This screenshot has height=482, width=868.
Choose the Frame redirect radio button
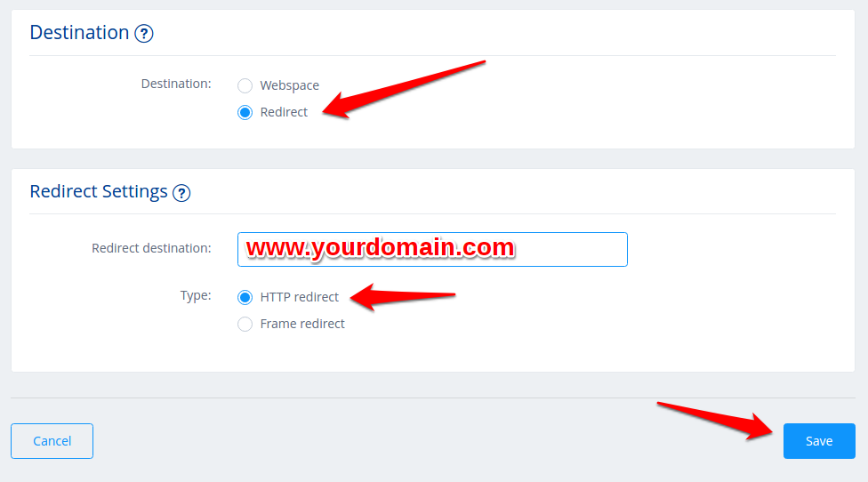[245, 324]
